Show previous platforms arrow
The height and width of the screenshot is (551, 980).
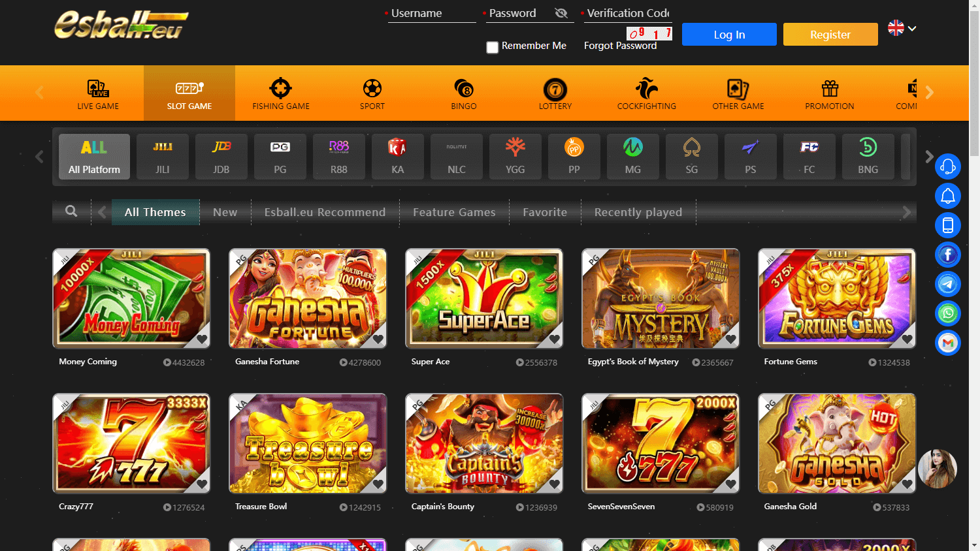coord(39,157)
